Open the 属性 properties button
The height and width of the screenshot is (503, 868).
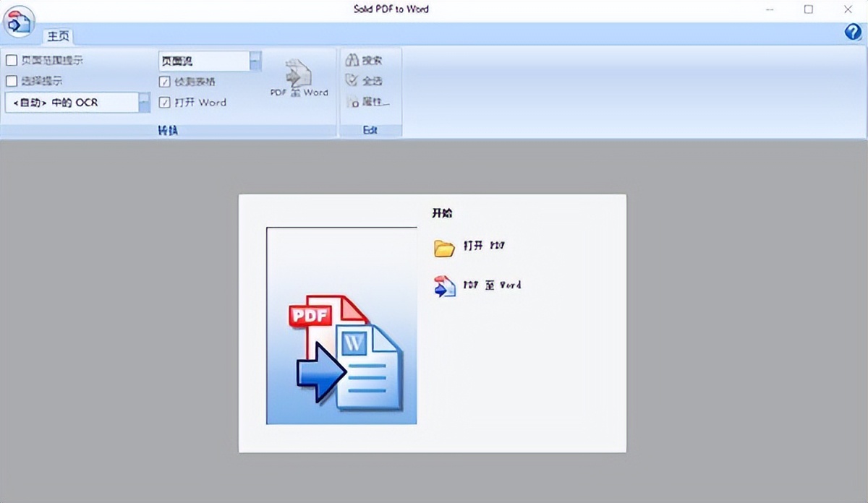368,103
